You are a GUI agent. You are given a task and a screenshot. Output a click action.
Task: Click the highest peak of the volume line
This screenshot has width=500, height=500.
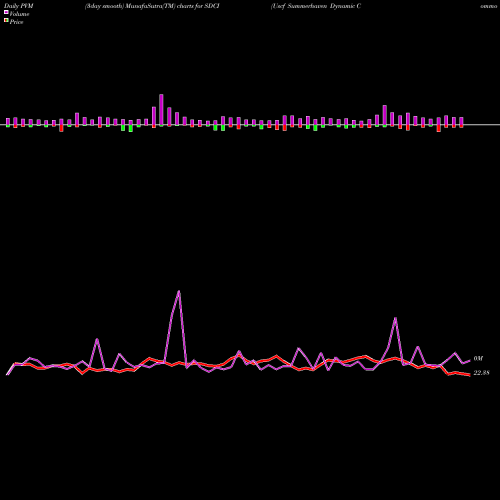(x=179, y=291)
